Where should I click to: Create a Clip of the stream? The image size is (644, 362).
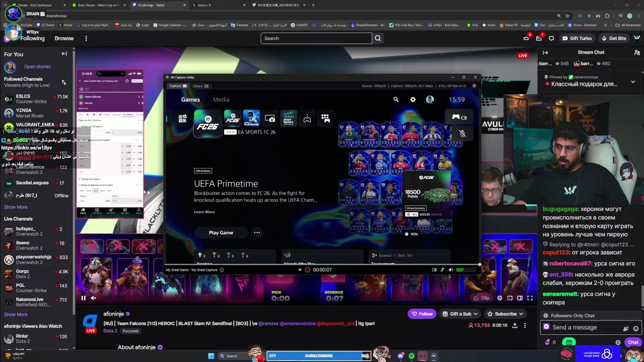482,298
